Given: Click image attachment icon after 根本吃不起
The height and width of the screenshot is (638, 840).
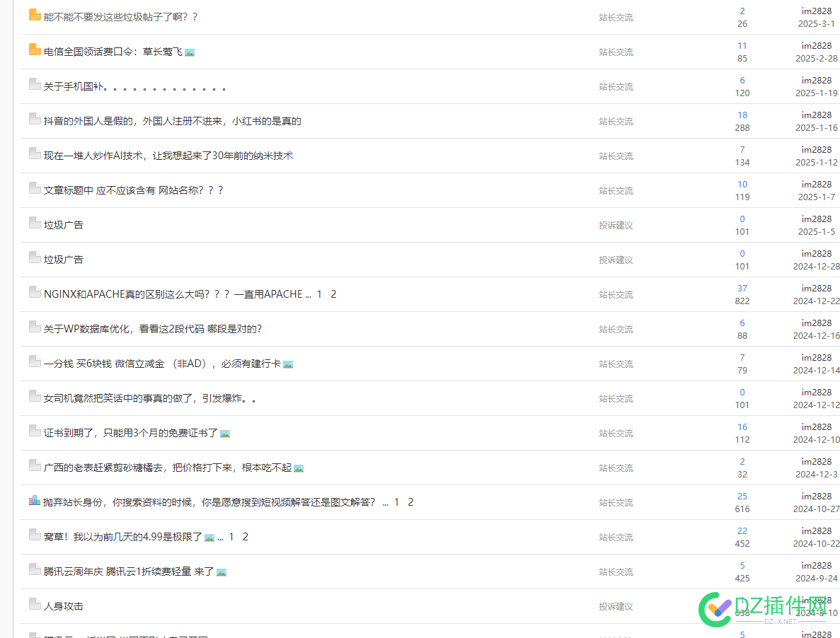Looking at the screenshot, I should (299, 468).
